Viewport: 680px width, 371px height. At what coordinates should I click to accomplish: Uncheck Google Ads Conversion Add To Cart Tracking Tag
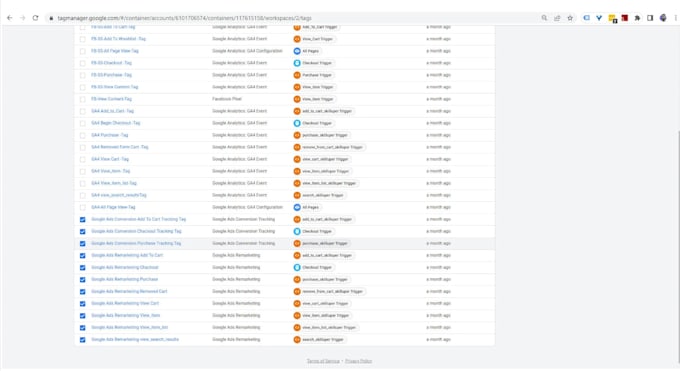click(82, 220)
